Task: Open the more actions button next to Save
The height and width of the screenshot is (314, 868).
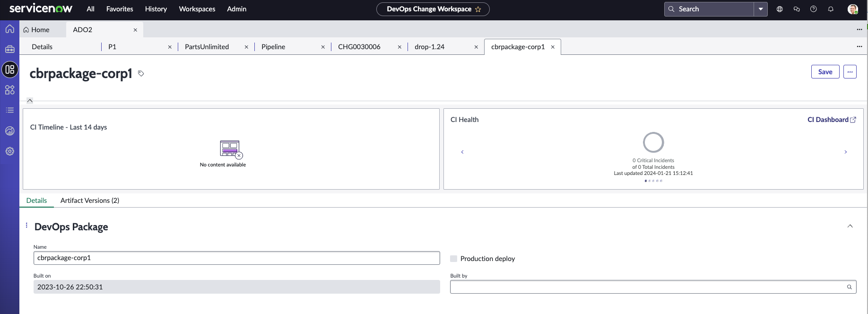Action: point(850,72)
